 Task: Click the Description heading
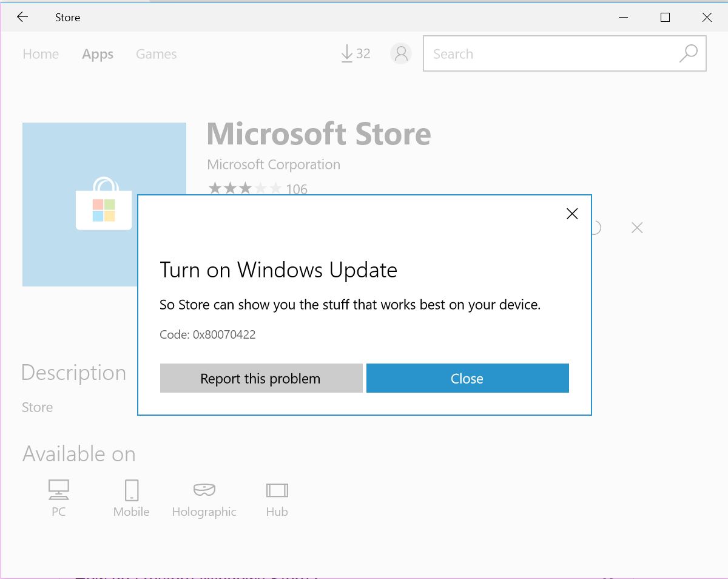(x=73, y=372)
